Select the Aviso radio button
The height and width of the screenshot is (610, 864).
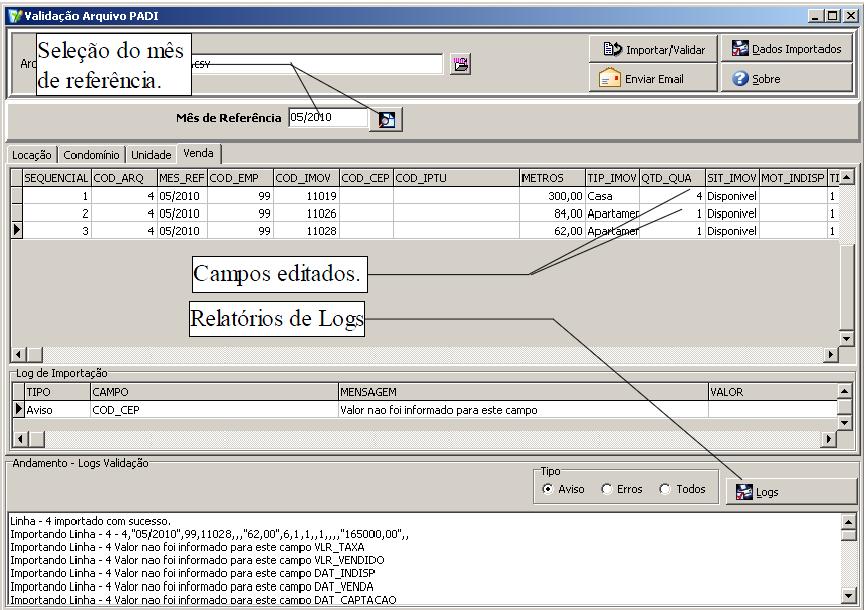tap(547, 489)
